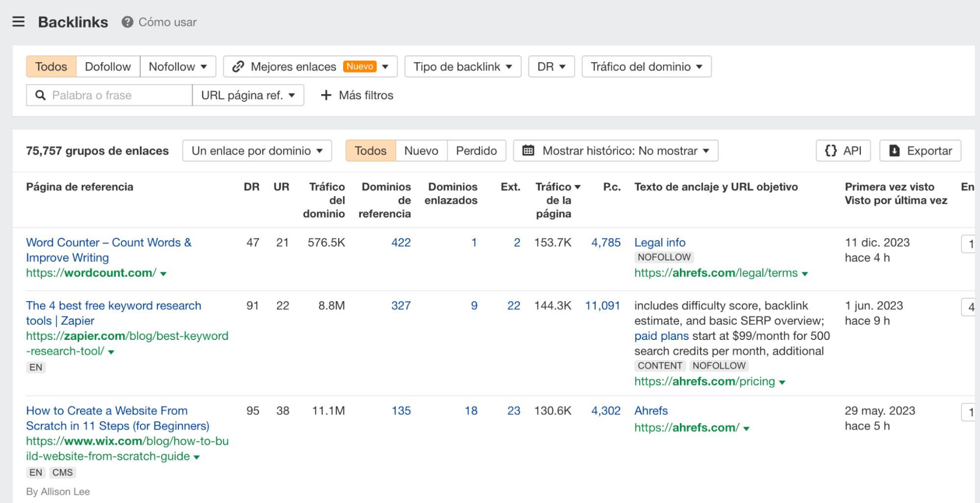Click the plus icon next to Más filtros

coord(326,95)
